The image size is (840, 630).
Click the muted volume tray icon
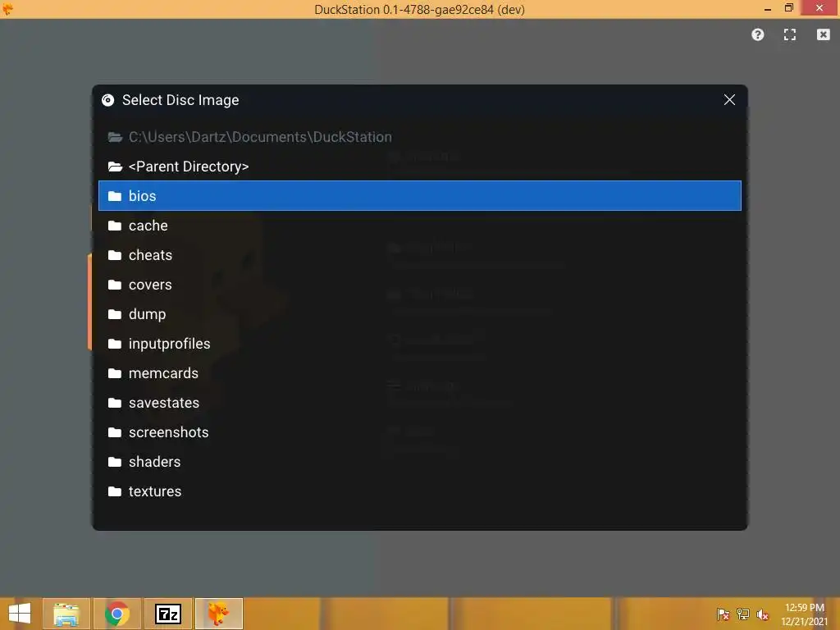(762, 614)
